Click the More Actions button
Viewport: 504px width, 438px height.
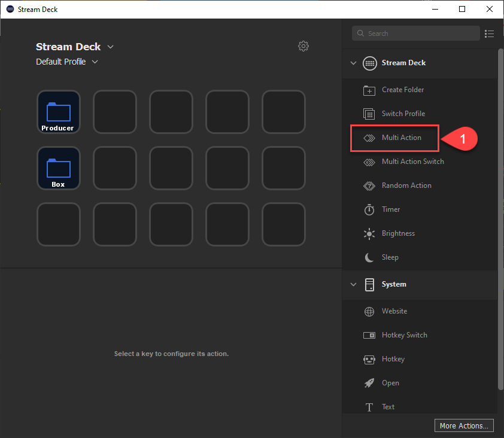tap(464, 425)
